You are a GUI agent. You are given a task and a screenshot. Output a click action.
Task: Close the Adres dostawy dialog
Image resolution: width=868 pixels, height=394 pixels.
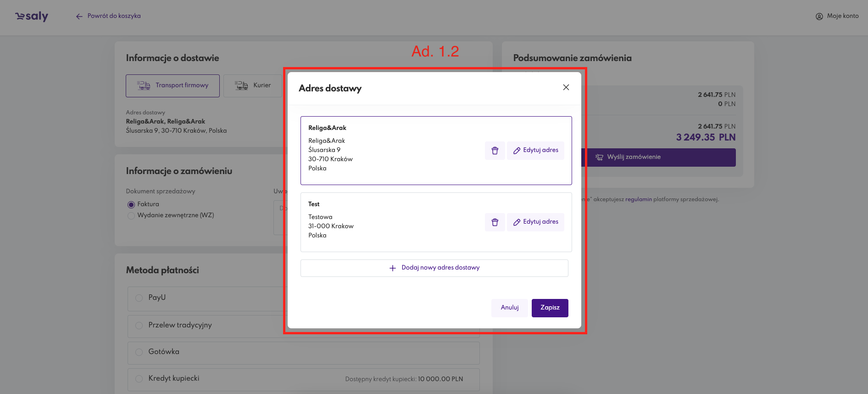[566, 87]
